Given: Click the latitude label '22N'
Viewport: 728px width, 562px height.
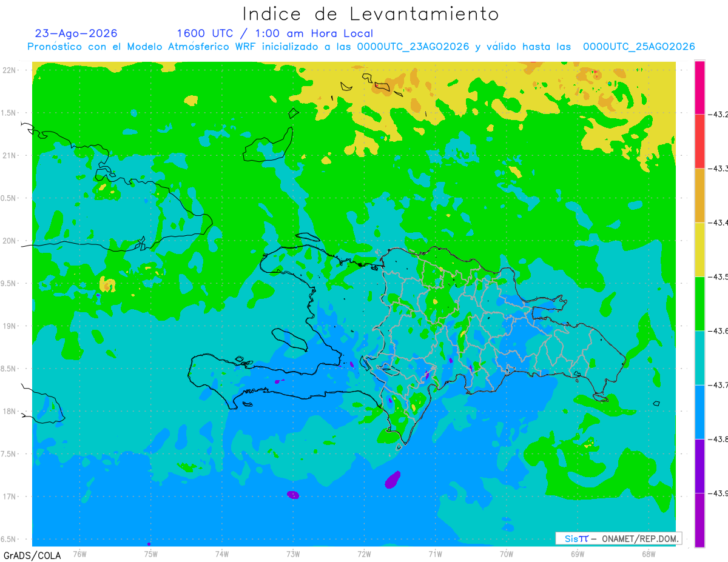Looking at the screenshot, I should [x=10, y=70].
